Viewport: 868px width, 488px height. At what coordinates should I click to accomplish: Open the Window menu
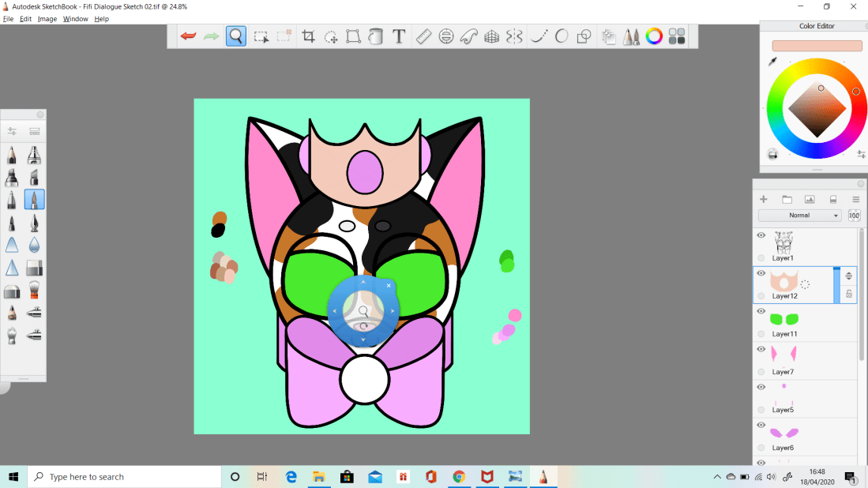(76, 19)
